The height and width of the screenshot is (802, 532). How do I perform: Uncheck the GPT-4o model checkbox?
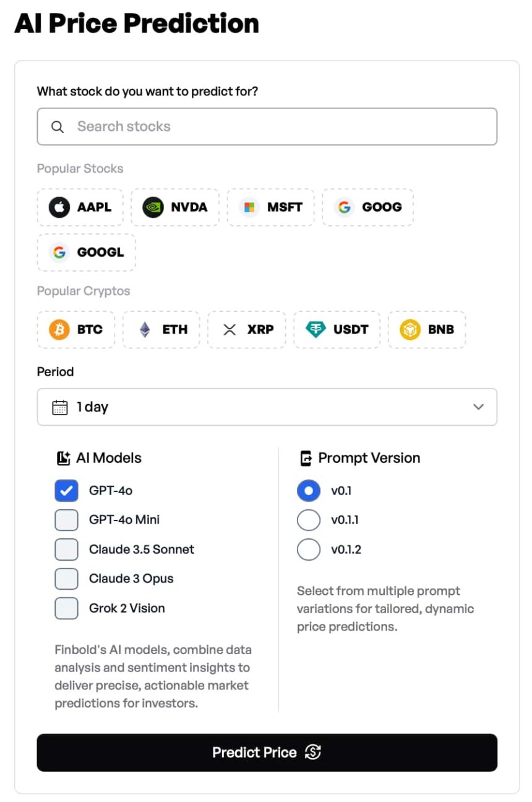(x=66, y=491)
